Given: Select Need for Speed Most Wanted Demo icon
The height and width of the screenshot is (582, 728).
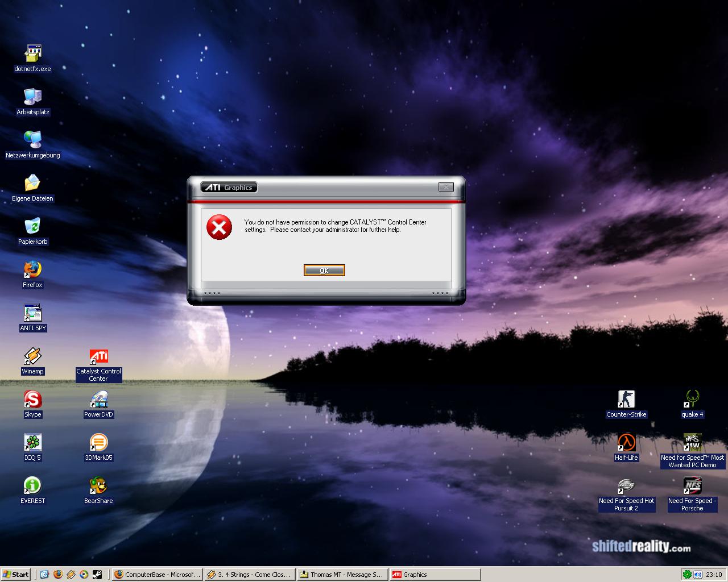Looking at the screenshot, I should [x=693, y=451].
